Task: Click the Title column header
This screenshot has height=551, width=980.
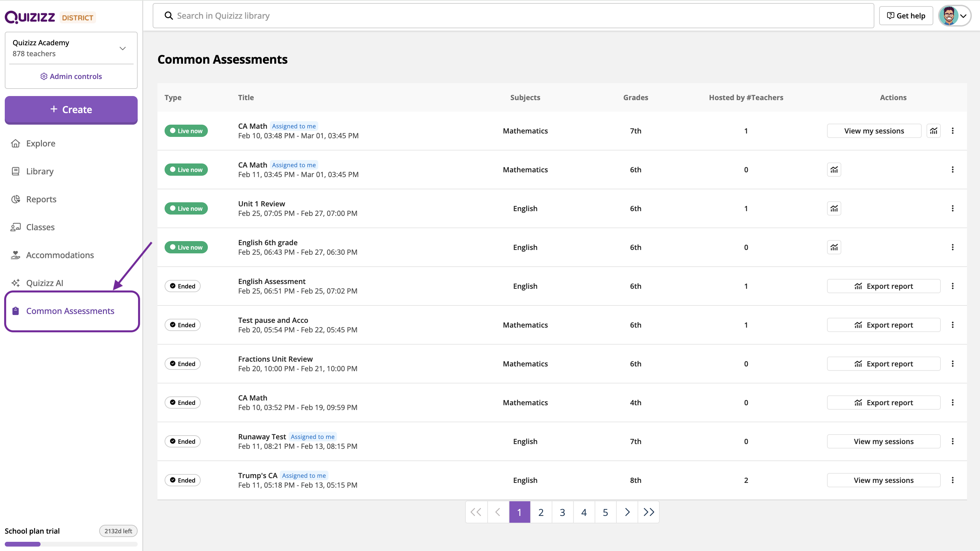Action: click(x=246, y=97)
